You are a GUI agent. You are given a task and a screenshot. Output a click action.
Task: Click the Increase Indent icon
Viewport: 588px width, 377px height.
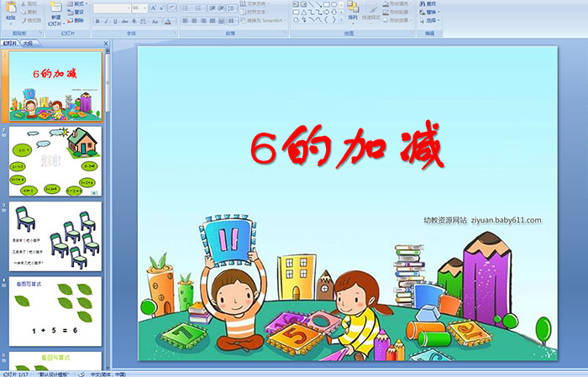(x=222, y=8)
